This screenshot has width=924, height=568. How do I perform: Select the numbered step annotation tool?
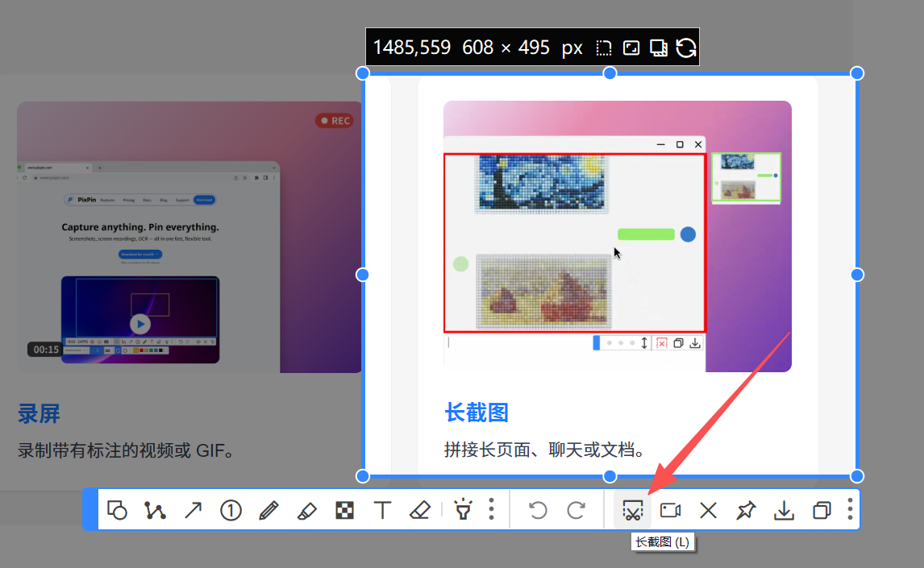230,509
